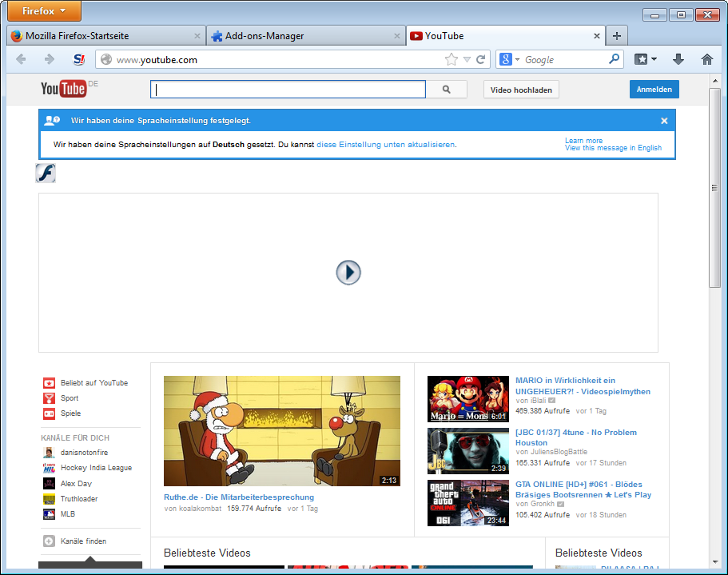Image resolution: width=728 pixels, height=575 pixels.
Task: Click Video hochladen button
Action: point(521,90)
